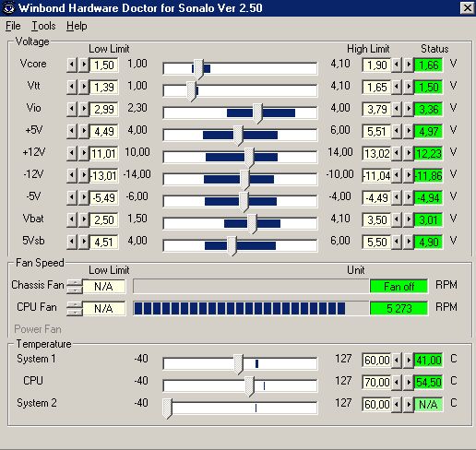Decrease Vcore high limit with left arrow
The width and height of the screenshot is (476, 450).
pos(397,65)
